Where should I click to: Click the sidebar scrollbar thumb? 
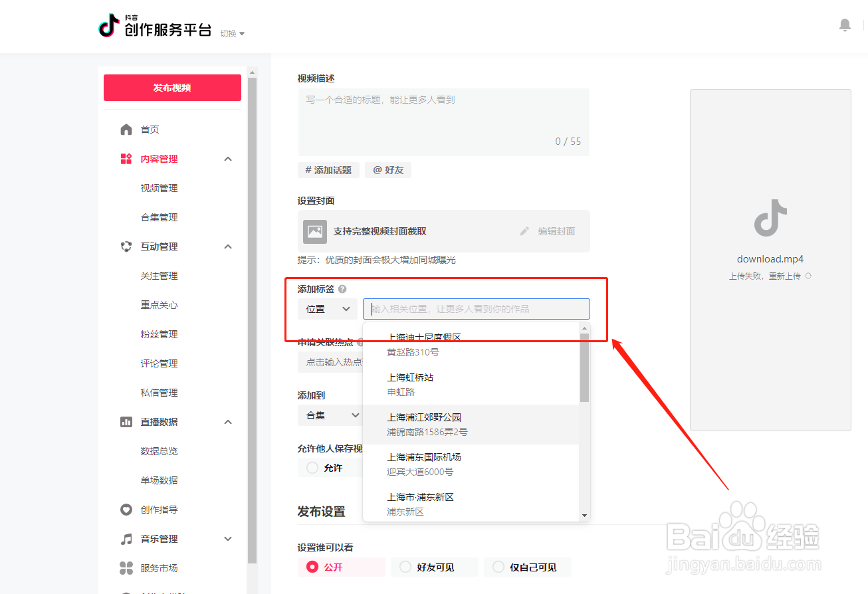click(252, 320)
